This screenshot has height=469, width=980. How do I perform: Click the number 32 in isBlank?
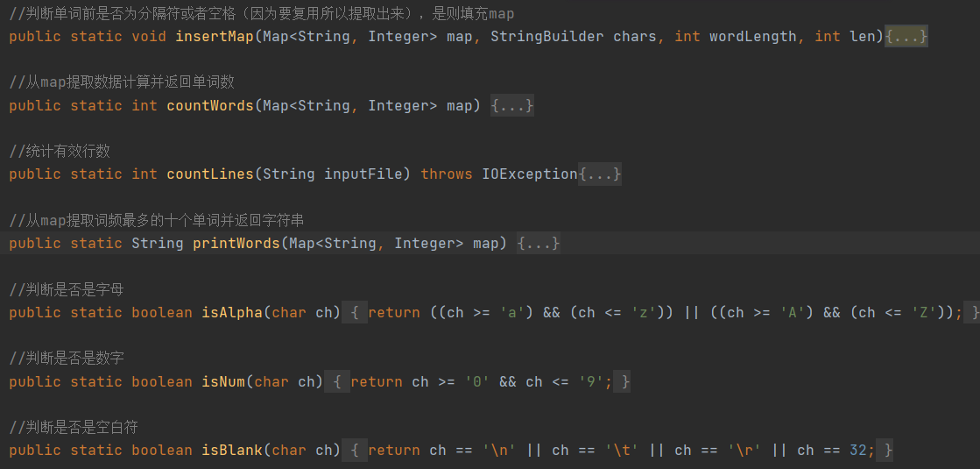(858, 451)
